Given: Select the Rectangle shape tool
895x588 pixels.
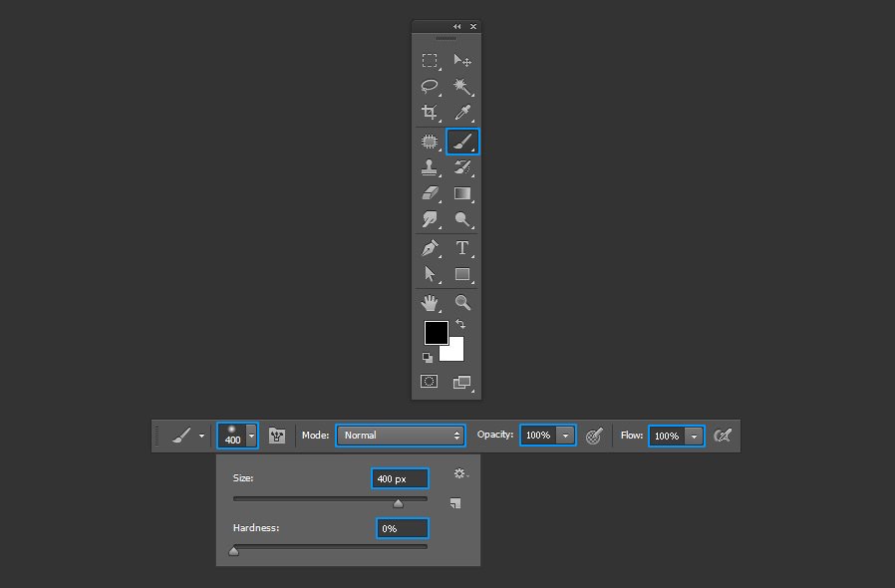Looking at the screenshot, I should pyautogui.click(x=462, y=274).
